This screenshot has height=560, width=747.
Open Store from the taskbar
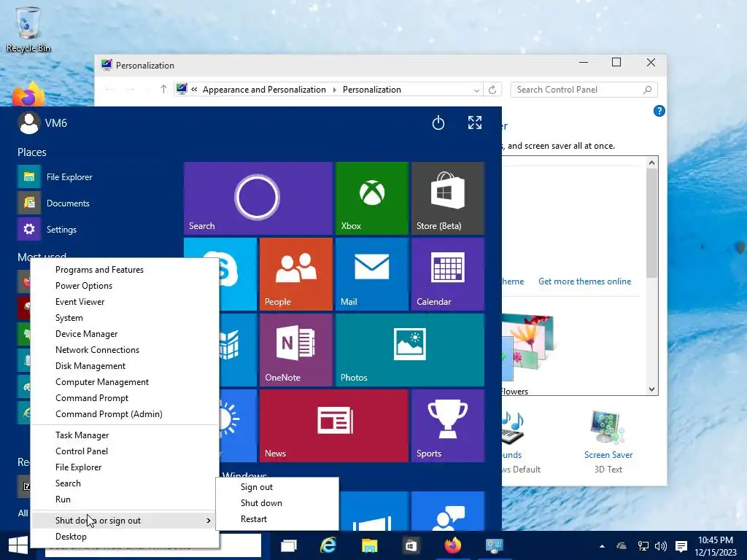click(x=411, y=545)
